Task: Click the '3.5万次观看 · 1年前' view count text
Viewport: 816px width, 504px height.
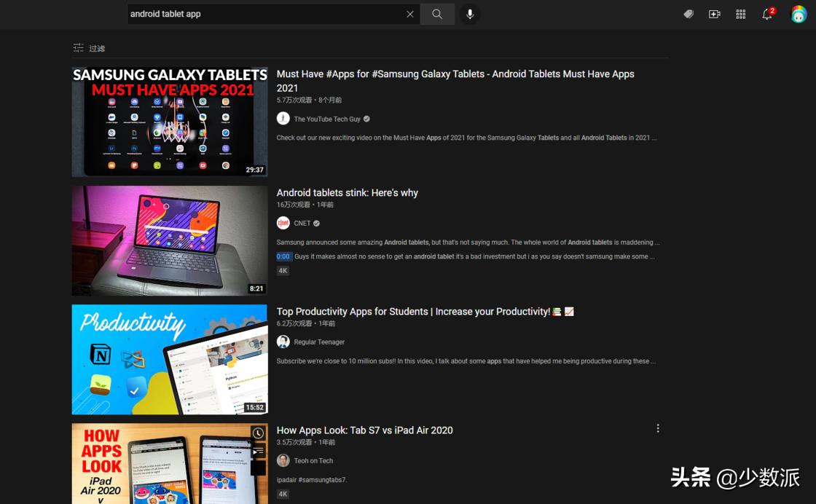Action: pyautogui.click(x=306, y=442)
